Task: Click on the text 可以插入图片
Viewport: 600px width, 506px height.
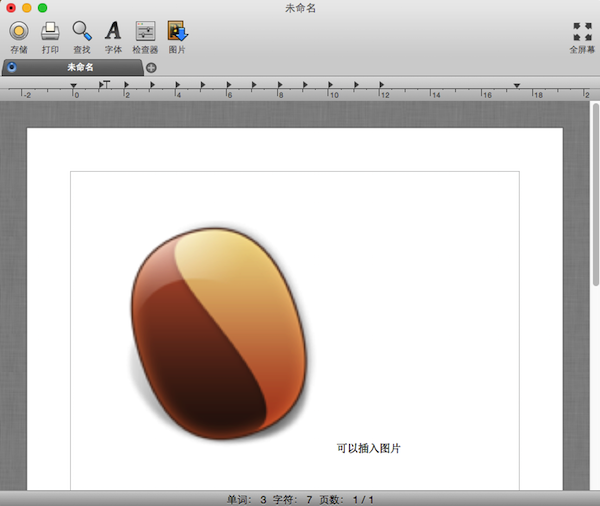Action: click(x=368, y=448)
